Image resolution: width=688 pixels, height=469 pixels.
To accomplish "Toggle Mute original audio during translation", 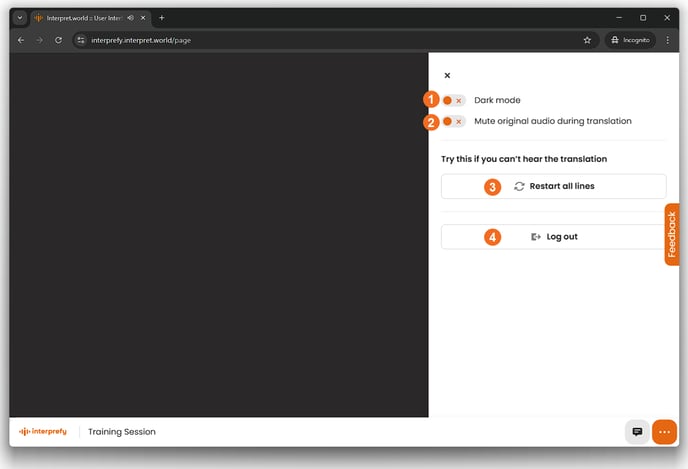I will tap(453, 122).
